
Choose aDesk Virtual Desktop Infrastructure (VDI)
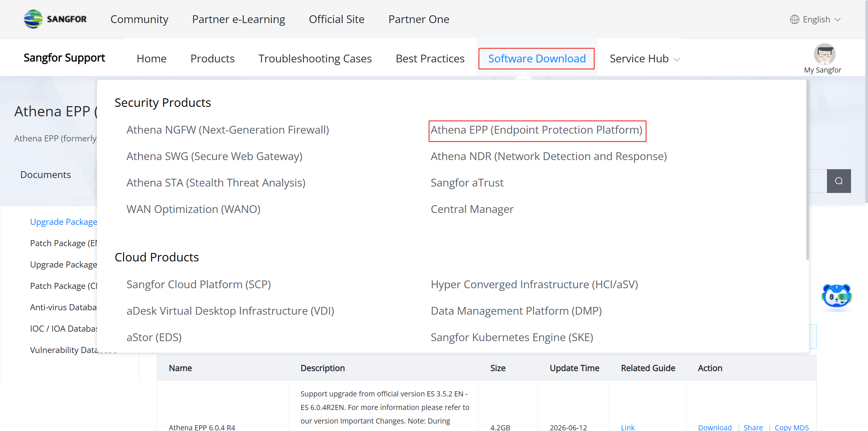click(230, 311)
